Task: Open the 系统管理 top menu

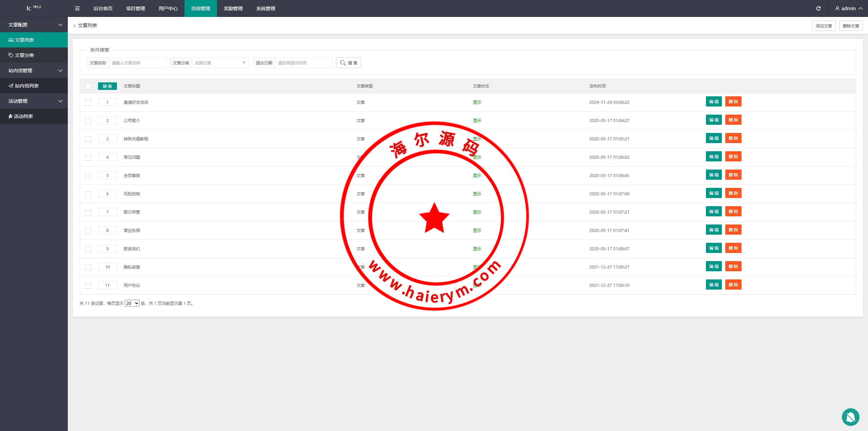Action: [265, 8]
